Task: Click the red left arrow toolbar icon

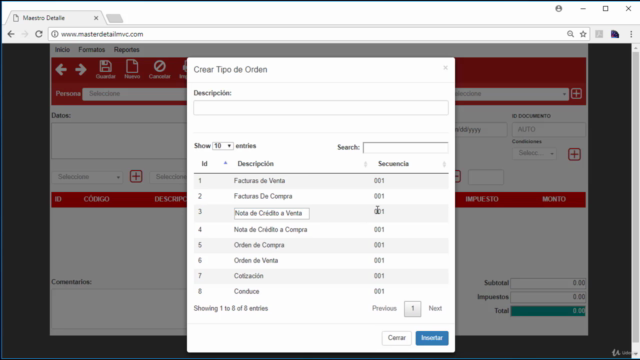Action: (61, 69)
